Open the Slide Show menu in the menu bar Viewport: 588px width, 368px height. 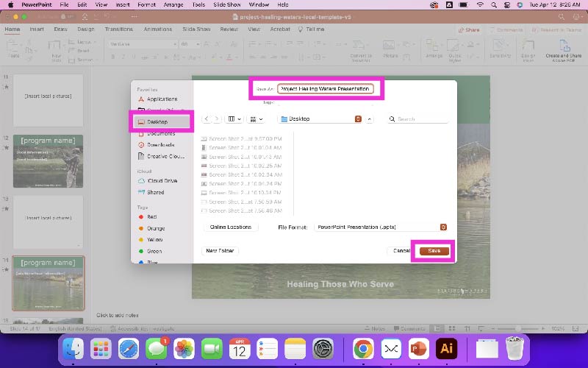pyautogui.click(x=227, y=5)
